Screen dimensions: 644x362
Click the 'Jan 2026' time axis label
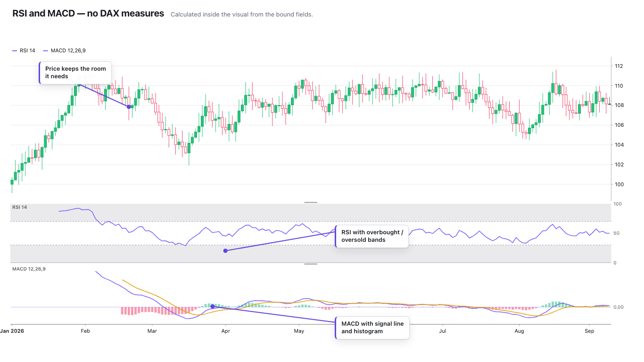(12, 331)
